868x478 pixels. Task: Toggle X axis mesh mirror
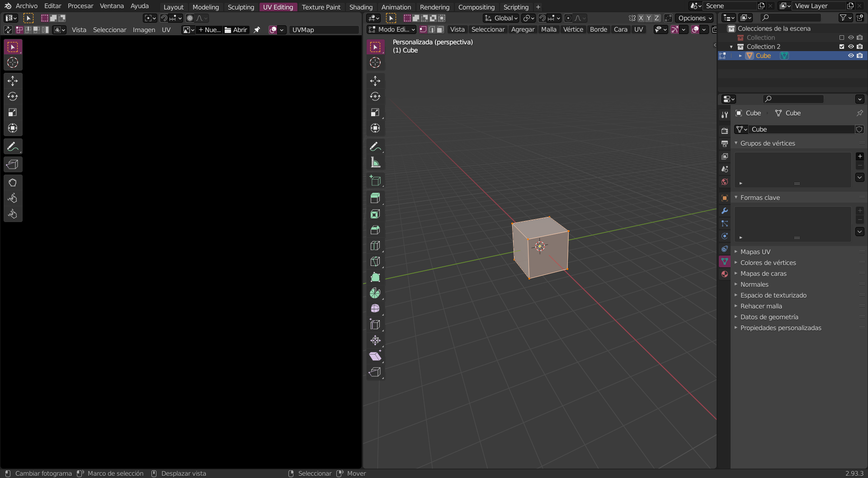click(x=641, y=18)
